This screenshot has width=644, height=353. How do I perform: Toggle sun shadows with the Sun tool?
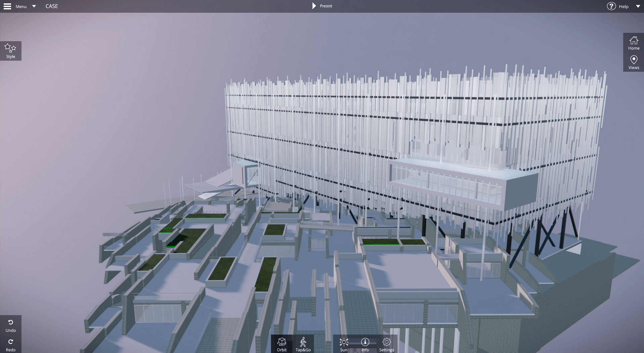(344, 344)
